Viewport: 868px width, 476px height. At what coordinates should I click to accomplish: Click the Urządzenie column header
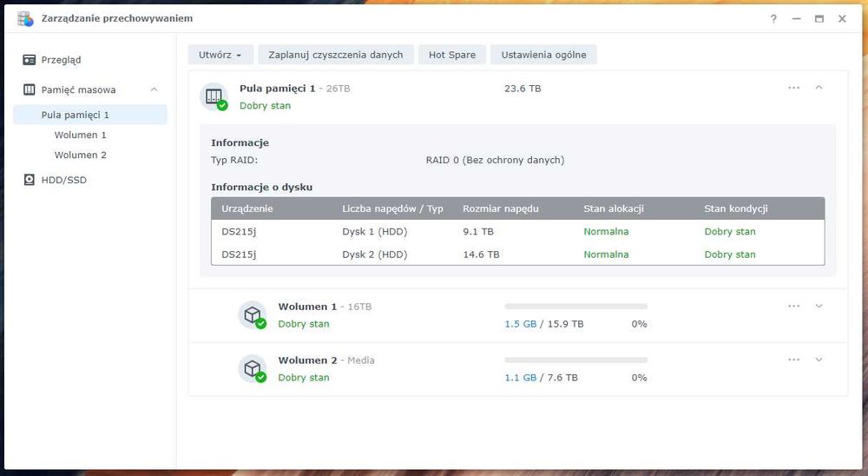click(x=247, y=209)
